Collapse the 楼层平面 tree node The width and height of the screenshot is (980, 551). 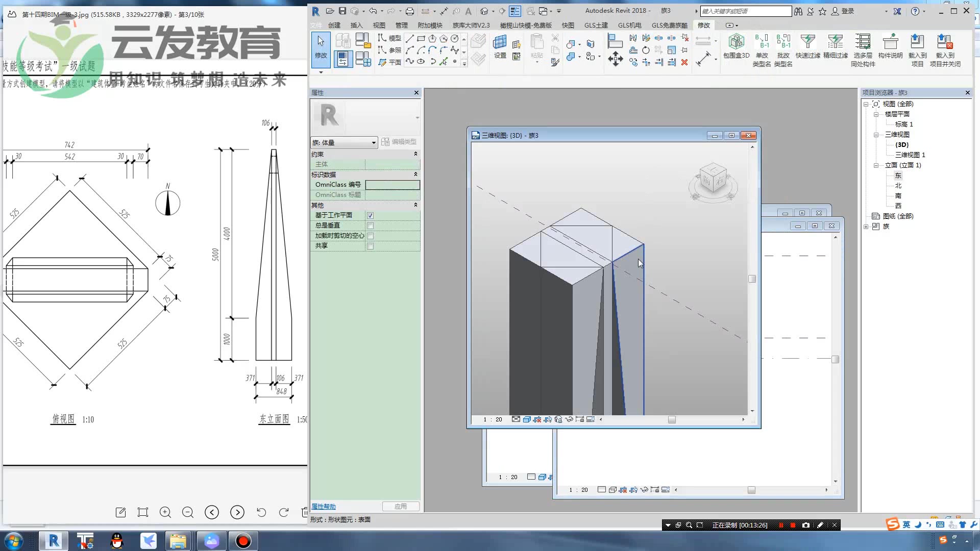tap(876, 114)
